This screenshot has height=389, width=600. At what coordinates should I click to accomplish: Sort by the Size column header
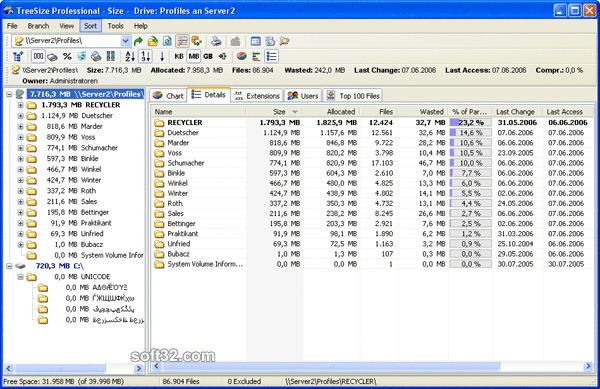pos(274,112)
